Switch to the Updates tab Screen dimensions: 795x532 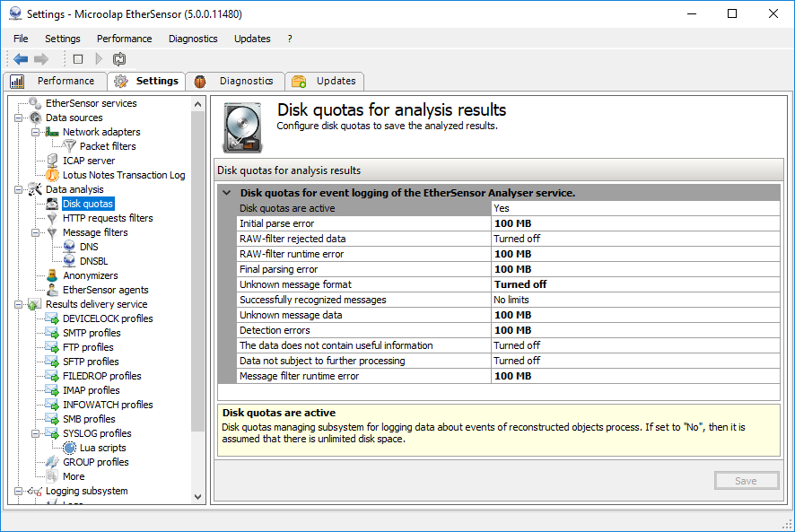pos(325,81)
